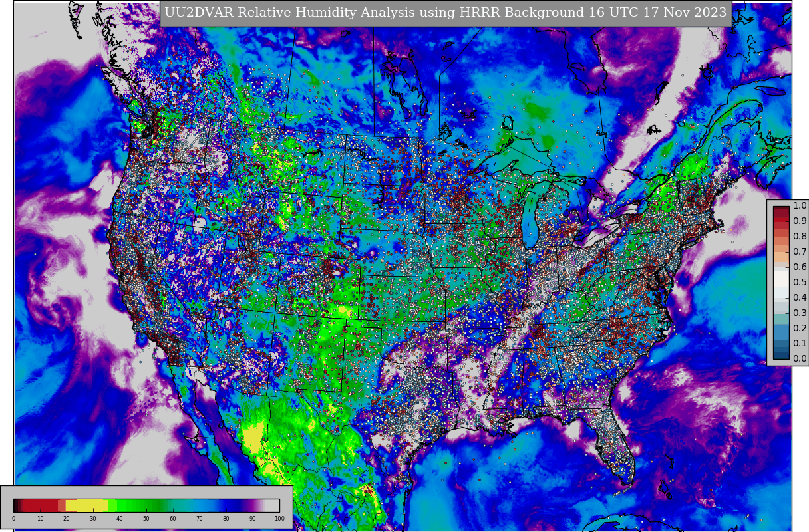
Task: Click the 0.0 label on right colorbar
Action: [800, 359]
